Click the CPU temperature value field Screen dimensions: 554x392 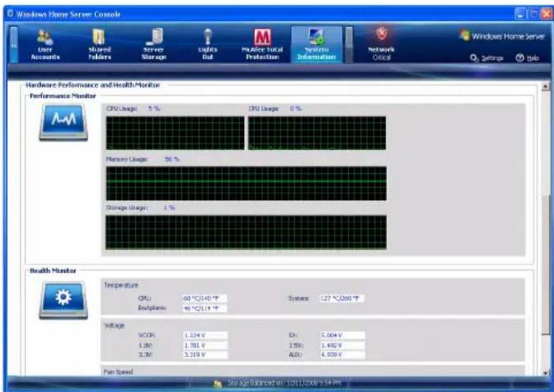pyautogui.click(x=205, y=298)
